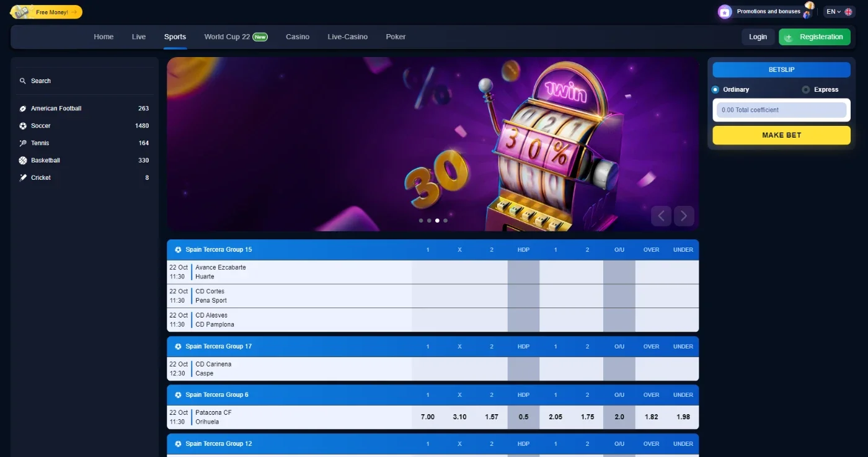The height and width of the screenshot is (457, 868).
Task: Open the Live tab
Action: (x=139, y=37)
